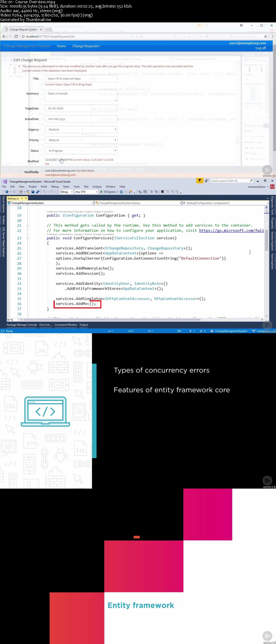Viewport: 276px width, 644px height.
Task: Open the Toolbox side tab
Action: (x=3, y=220)
